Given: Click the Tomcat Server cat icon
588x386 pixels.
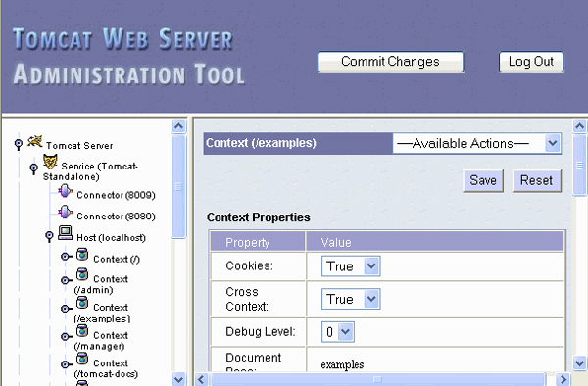Looking at the screenshot, I should click(35, 142).
